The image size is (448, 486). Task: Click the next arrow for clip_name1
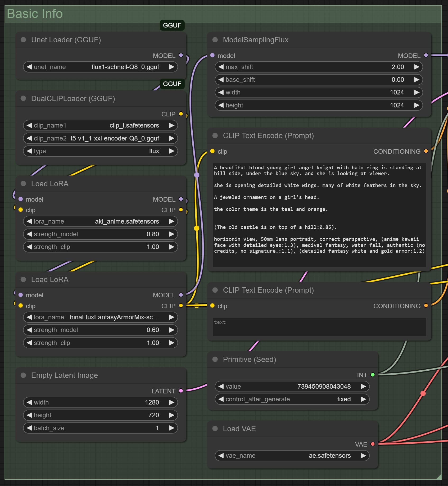pos(172,125)
